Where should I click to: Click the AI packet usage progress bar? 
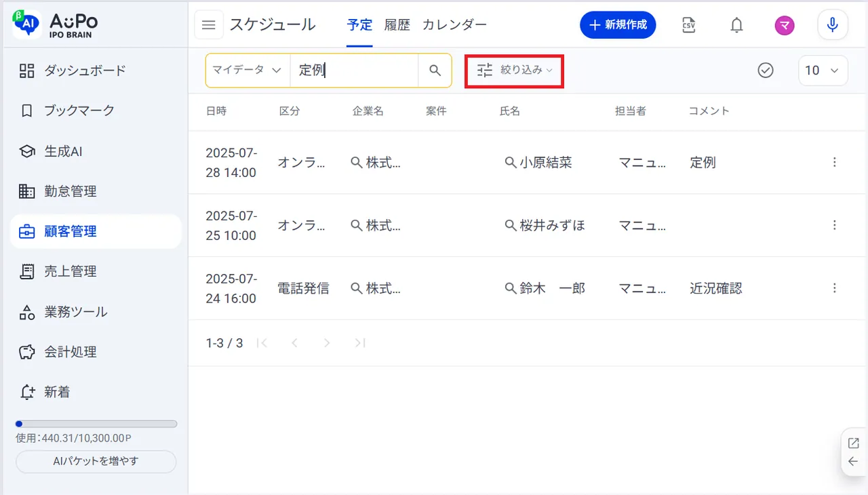point(96,424)
